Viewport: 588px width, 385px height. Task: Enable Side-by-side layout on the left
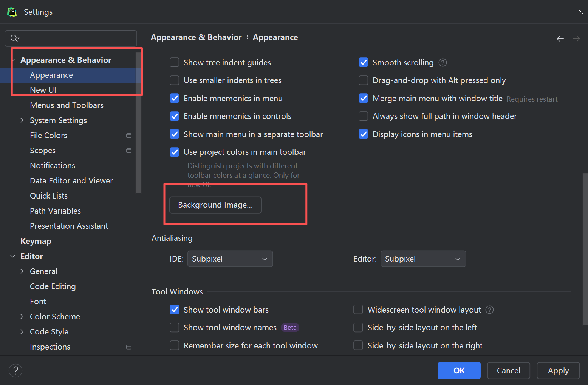pos(358,328)
